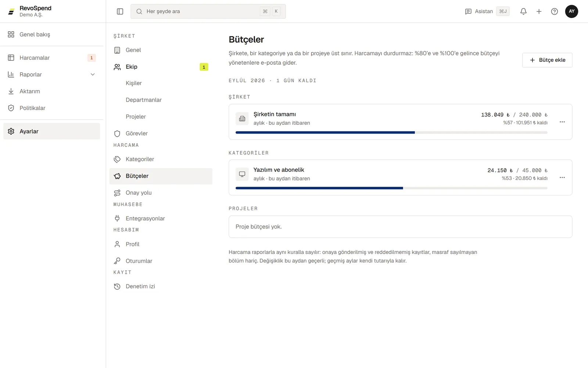588x368 pixels.
Task: Open Asistan chat panel
Action: tap(487, 11)
